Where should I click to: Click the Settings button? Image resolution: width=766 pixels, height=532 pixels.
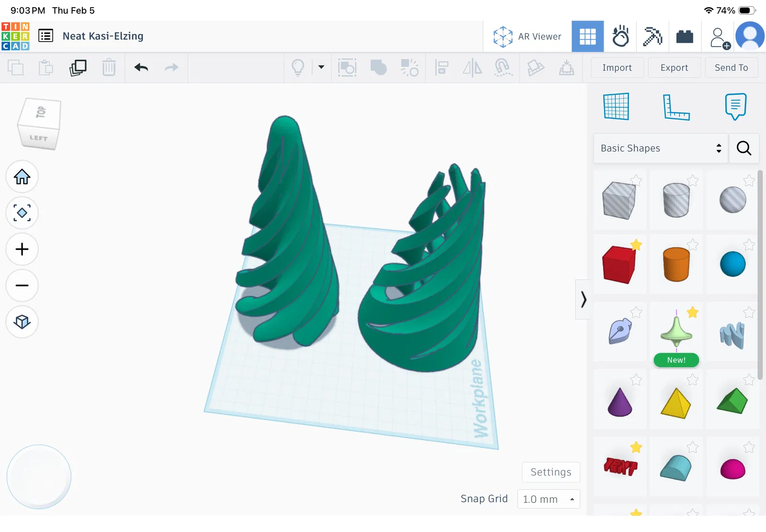[551, 472]
